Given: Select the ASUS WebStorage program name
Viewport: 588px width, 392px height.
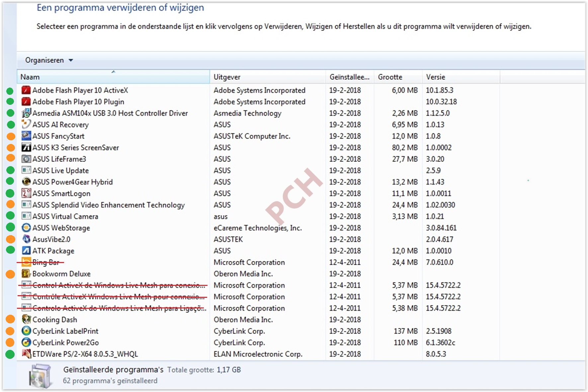Looking at the screenshot, I should (x=61, y=228).
